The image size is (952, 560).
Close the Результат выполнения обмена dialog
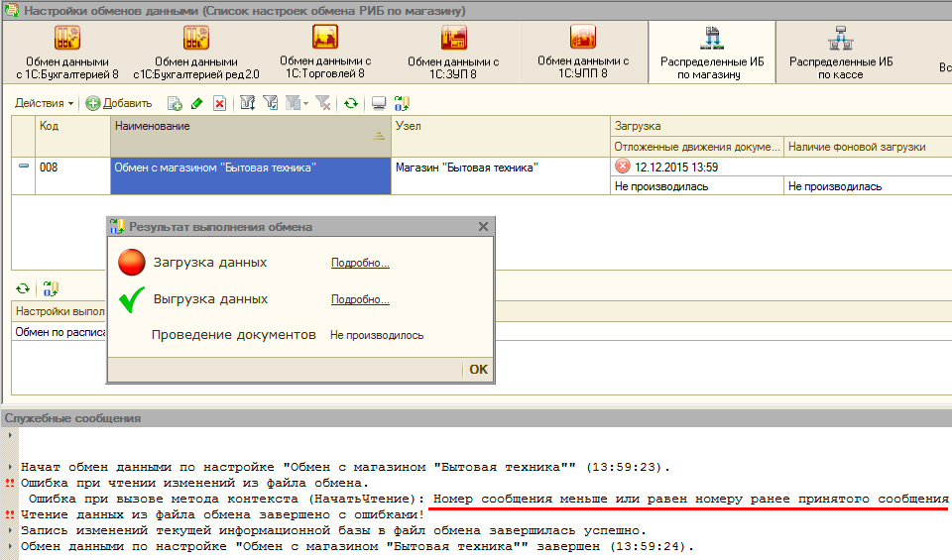[483, 226]
